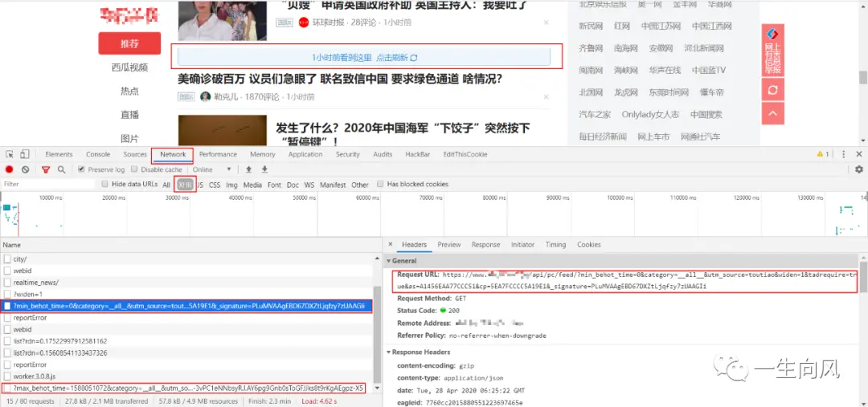
Task: Open the Performance tab
Action: point(218,154)
